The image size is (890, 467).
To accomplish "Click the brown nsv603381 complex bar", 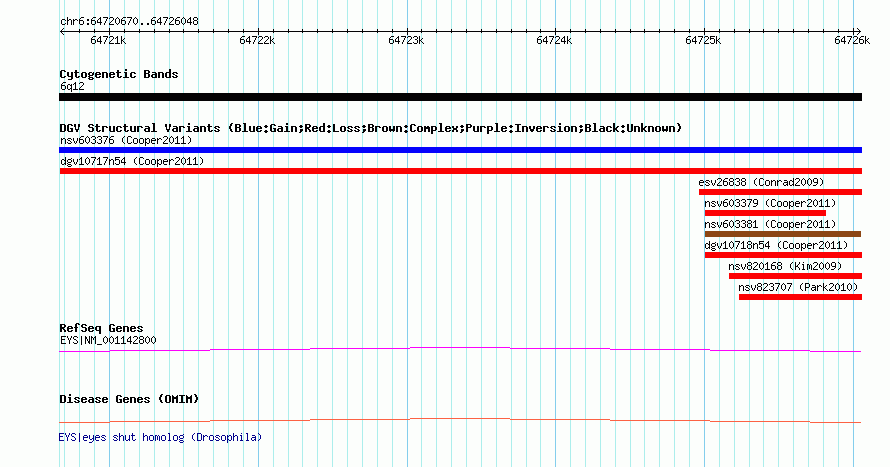I will point(783,234).
